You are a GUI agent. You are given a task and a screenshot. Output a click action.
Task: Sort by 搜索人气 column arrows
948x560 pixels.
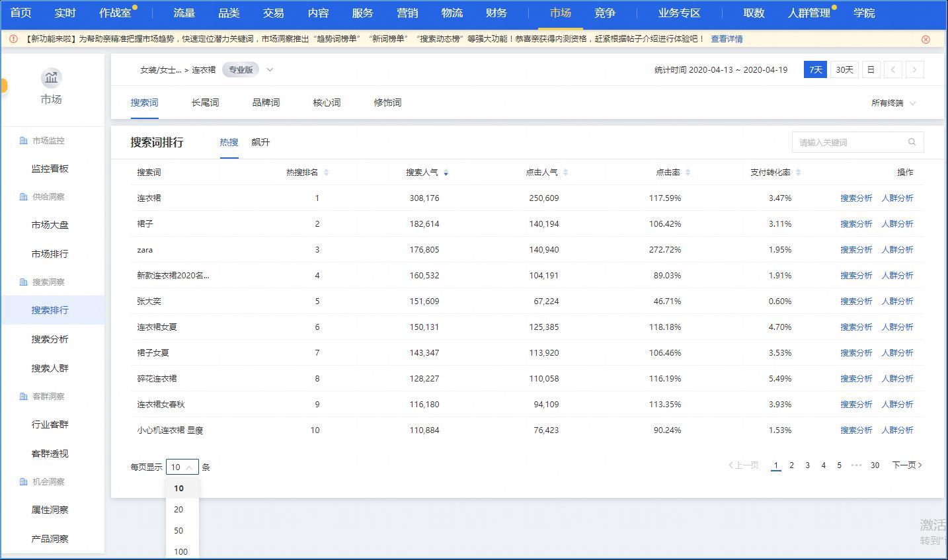click(x=446, y=173)
